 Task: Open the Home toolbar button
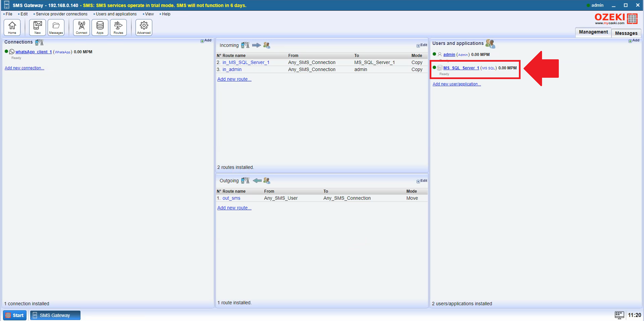click(12, 27)
